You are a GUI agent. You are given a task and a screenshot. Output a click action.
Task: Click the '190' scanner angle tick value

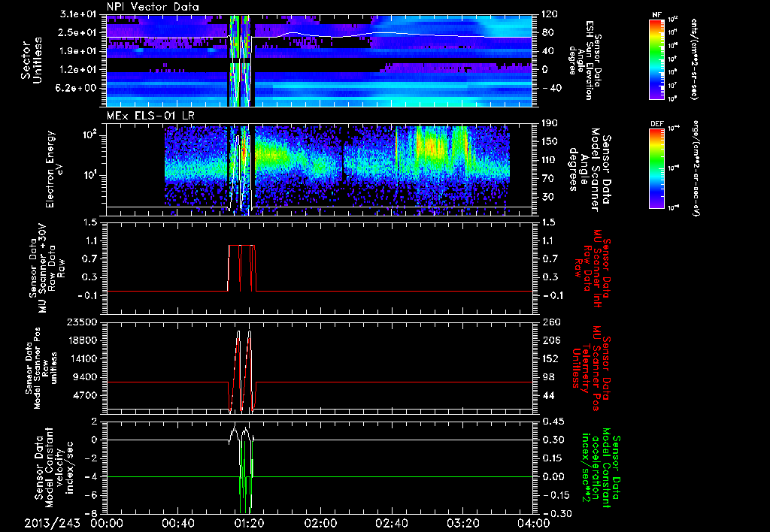(x=550, y=123)
